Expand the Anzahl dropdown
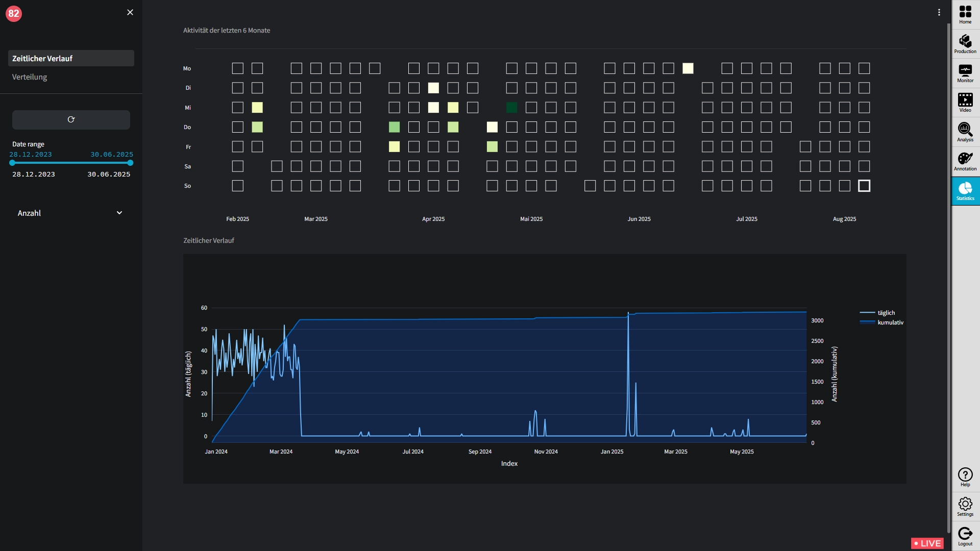This screenshot has height=551, width=980. [70, 213]
